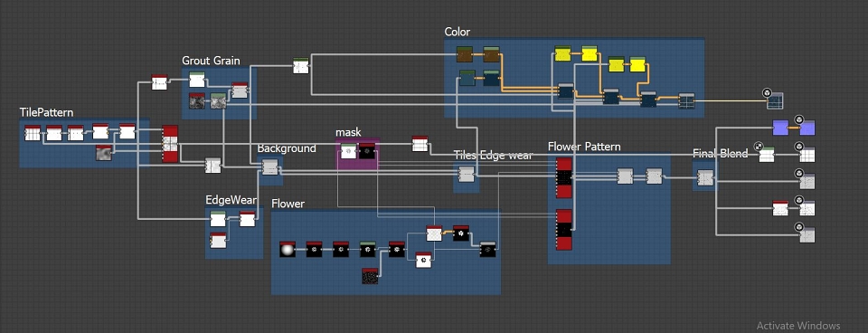Select the tall red node beside TilePattern frame

point(170,144)
